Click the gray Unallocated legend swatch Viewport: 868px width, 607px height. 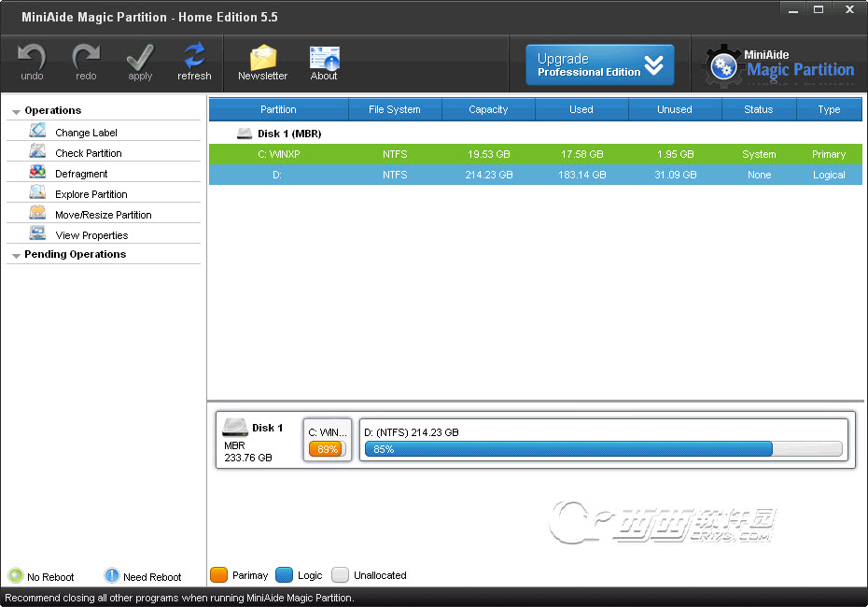pos(340,575)
